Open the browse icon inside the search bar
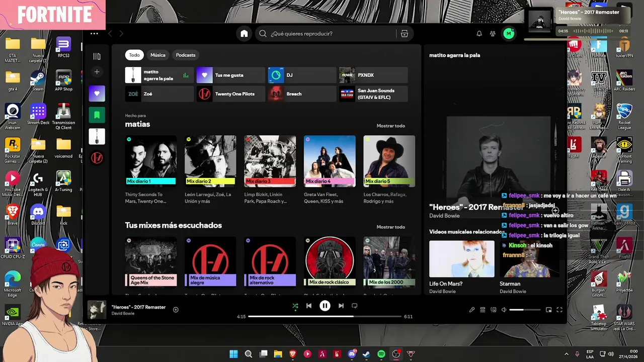The width and height of the screenshot is (644, 362). pyautogui.click(x=404, y=34)
